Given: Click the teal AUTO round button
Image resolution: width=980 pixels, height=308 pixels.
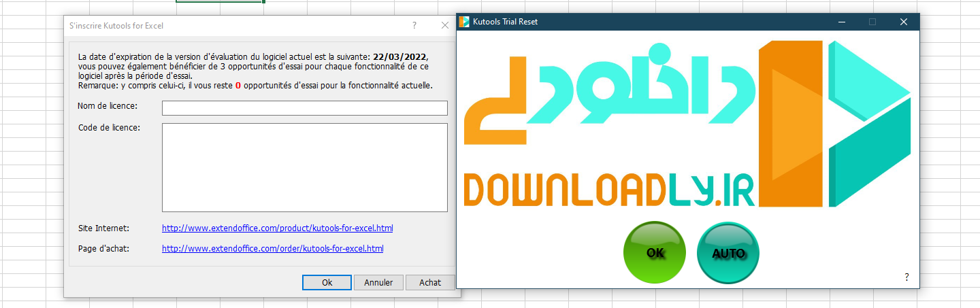Looking at the screenshot, I should pos(728,253).
